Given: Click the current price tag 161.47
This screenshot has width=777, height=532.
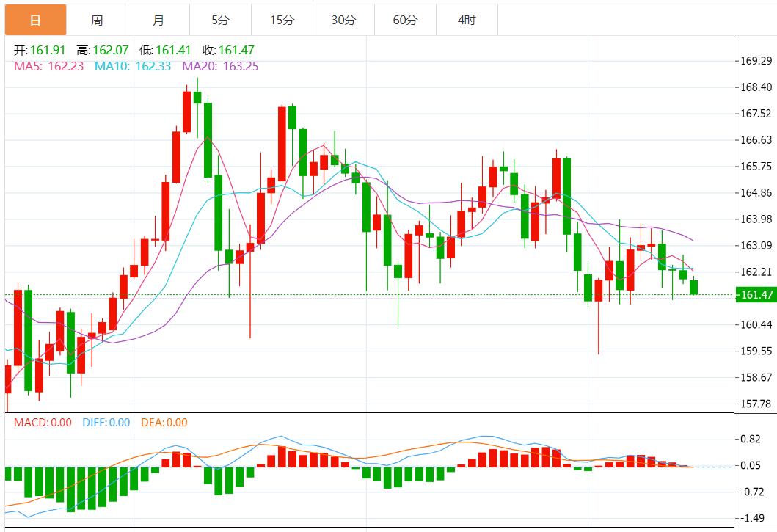Looking at the screenshot, I should (756, 295).
